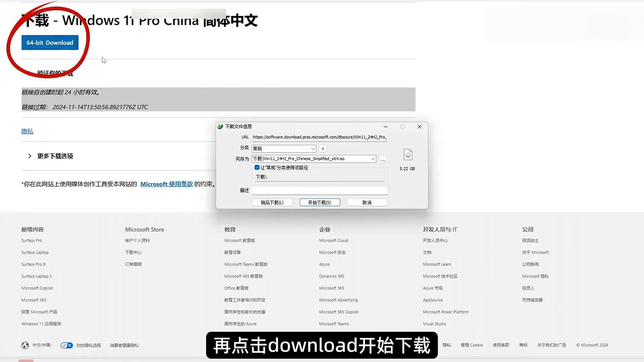The height and width of the screenshot is (362, 644).
Task: Close the 下载文件信息 dialog
Action: (419, 126)
